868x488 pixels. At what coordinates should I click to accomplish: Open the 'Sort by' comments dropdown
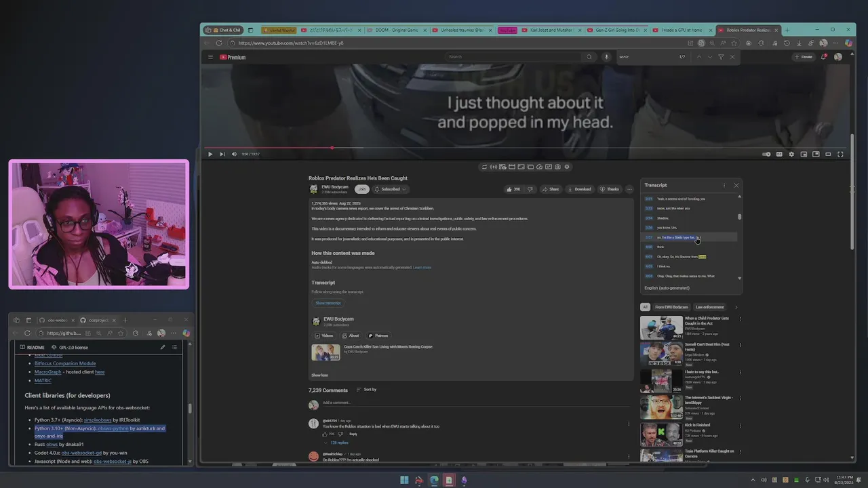[366, 390]
